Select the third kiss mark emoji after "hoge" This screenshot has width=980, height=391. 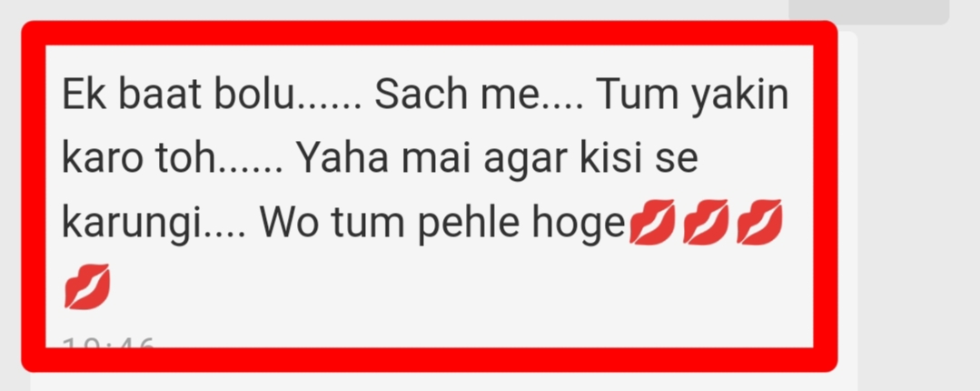(760, 222)
